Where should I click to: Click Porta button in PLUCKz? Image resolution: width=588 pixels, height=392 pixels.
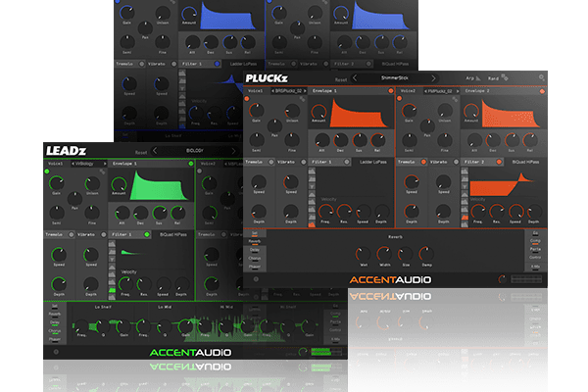535,250
